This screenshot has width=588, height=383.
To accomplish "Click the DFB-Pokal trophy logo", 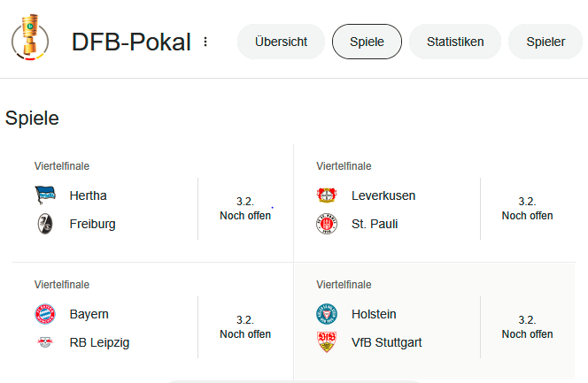I will coord(30,42).
